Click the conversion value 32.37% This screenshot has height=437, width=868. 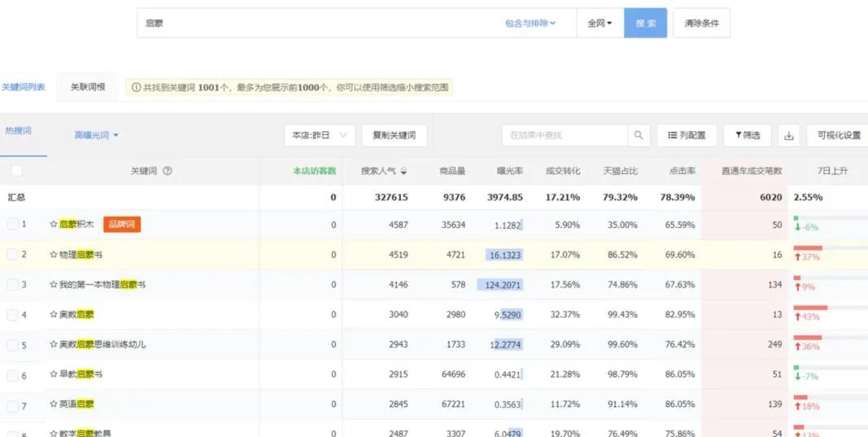coord(565,315)
